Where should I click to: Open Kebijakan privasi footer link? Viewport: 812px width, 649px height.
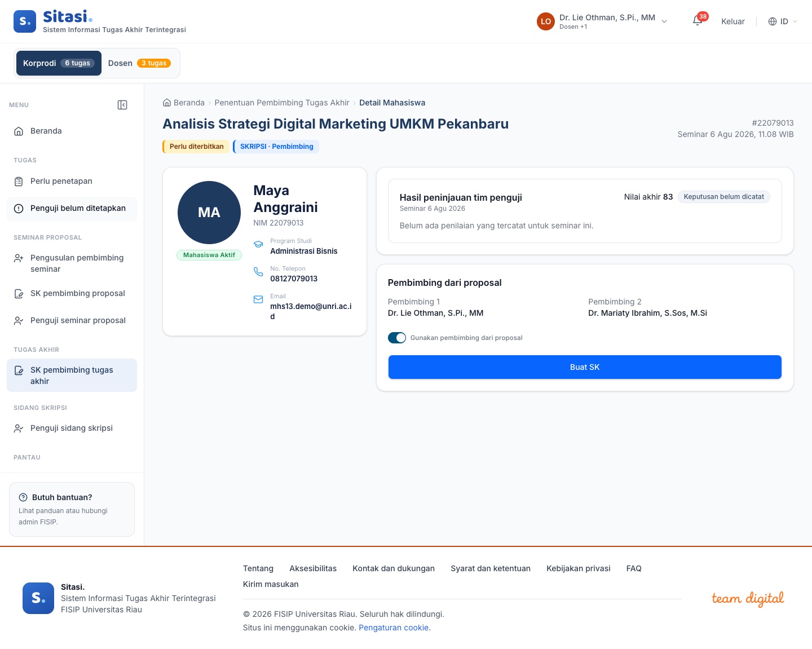pyautogui.click(x=579, y=568)
